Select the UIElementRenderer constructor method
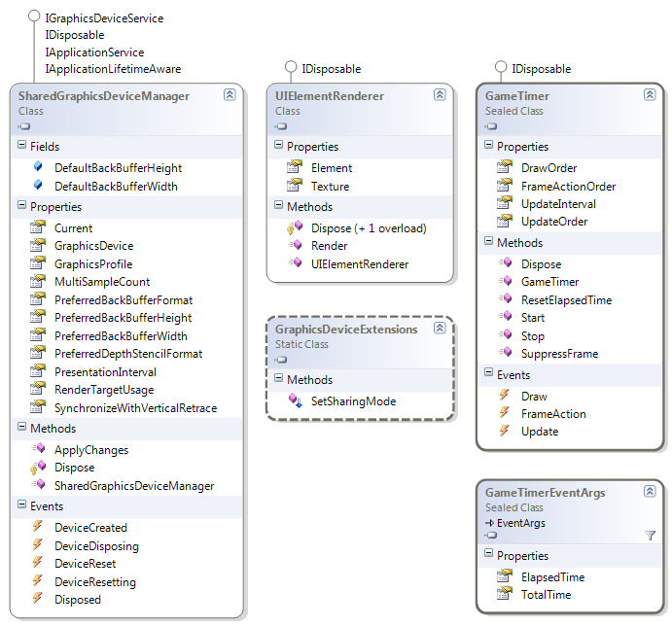The height and width of the screenshot is (626, 672). coord(360,264)
